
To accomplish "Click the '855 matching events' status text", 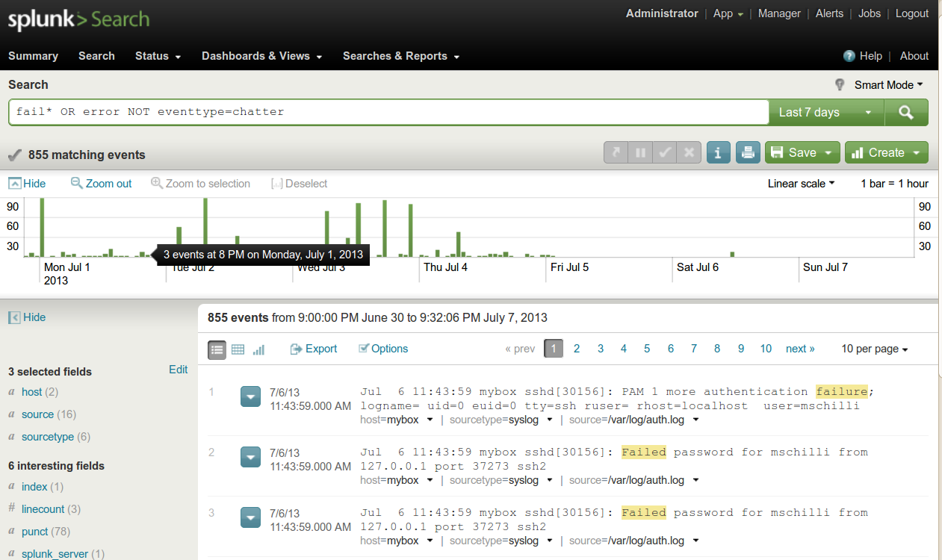I will (87, 155).
